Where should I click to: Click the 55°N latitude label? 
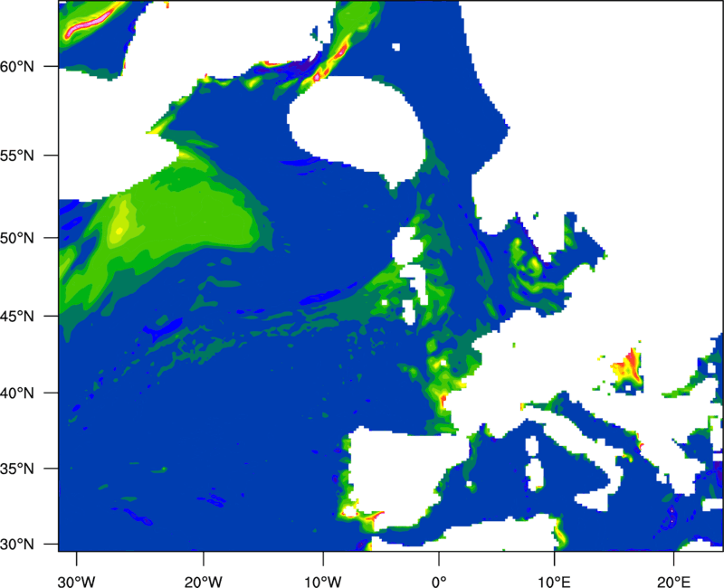pos(17,156)
